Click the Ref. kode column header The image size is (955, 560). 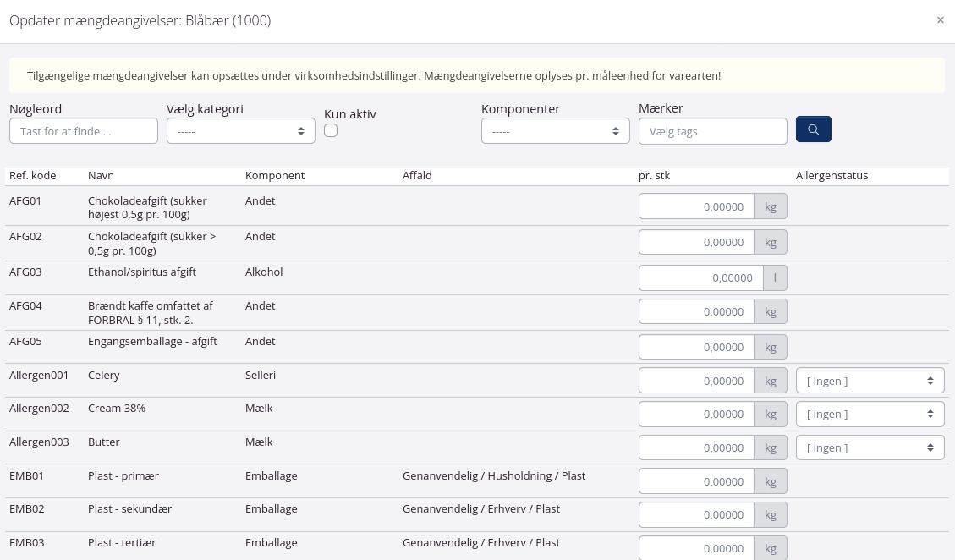coord(33,176)
